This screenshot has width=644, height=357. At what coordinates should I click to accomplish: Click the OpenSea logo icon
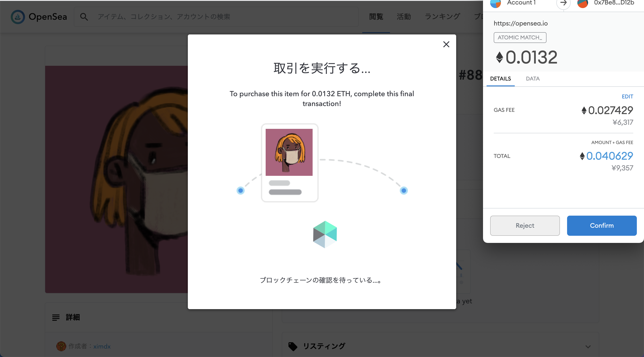[x=18, y=17]
